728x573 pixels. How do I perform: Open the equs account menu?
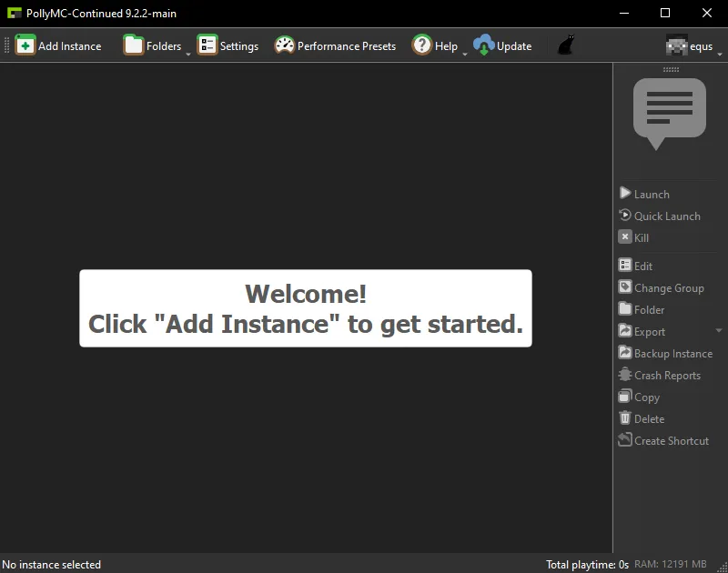(x=689, y=45)
